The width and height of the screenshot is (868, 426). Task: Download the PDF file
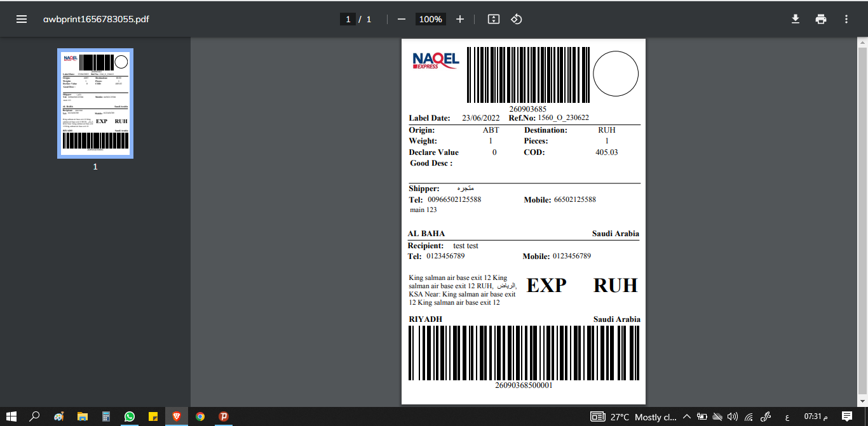[x=795, y=19]
